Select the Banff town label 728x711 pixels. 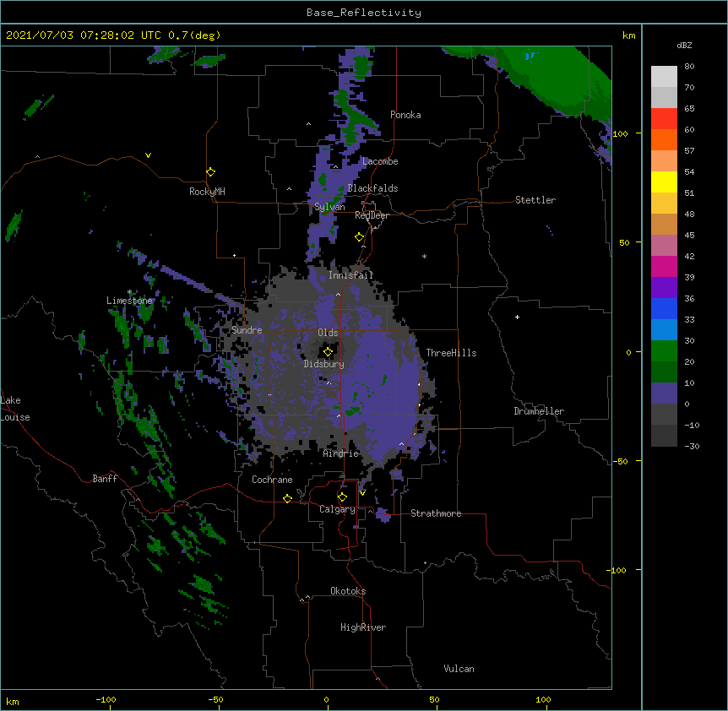pos(105,479)
